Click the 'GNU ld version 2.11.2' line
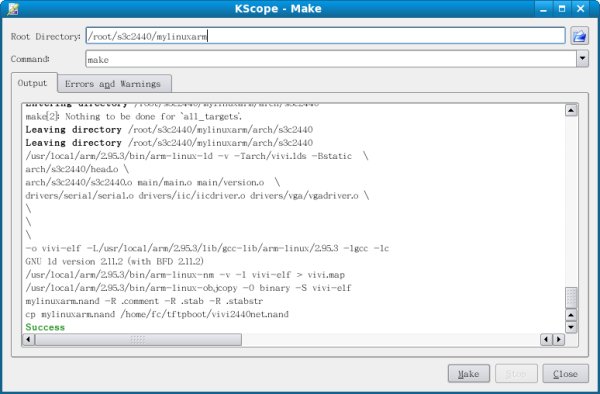 point(114,262)
